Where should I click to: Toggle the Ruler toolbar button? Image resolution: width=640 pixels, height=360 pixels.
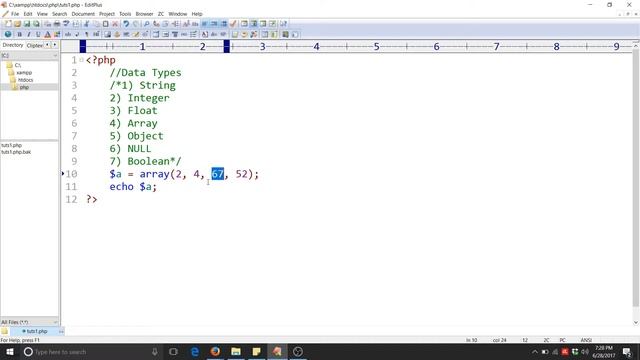click(224, 24)
